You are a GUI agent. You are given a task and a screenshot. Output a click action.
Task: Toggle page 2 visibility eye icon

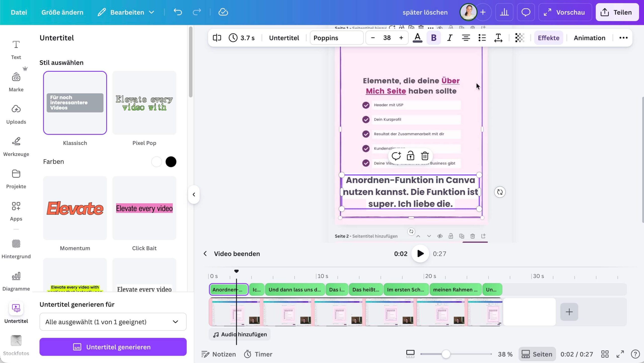[440, 236]
